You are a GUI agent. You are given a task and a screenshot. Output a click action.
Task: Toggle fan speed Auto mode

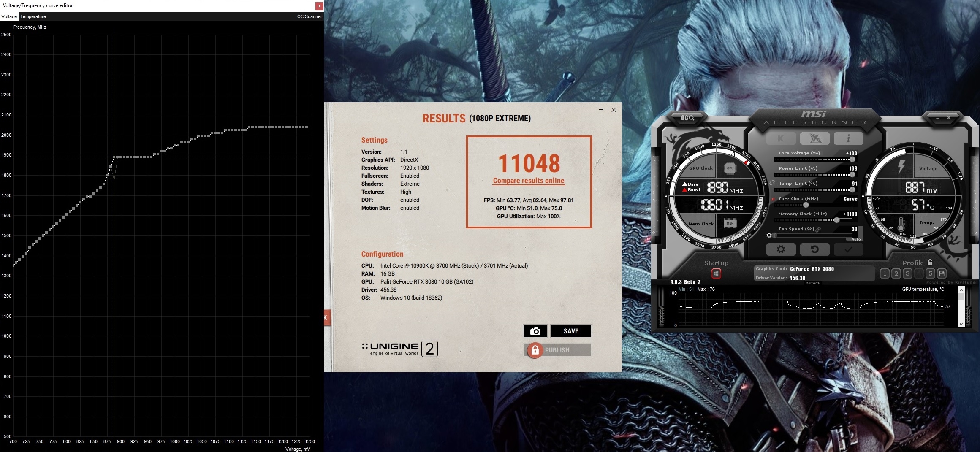[x=856, y=239]
